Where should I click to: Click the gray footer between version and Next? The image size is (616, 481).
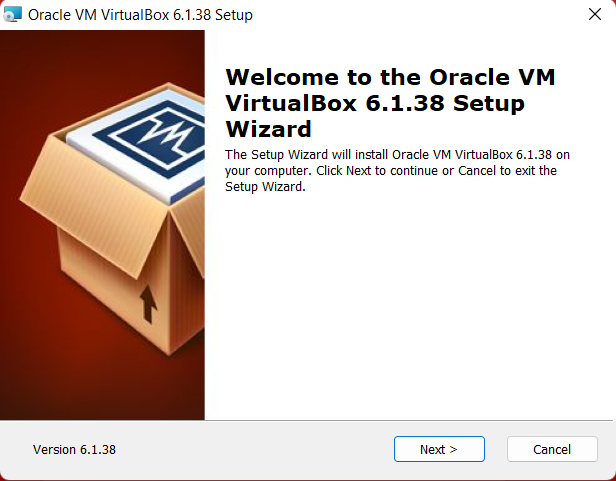[255, 449]
